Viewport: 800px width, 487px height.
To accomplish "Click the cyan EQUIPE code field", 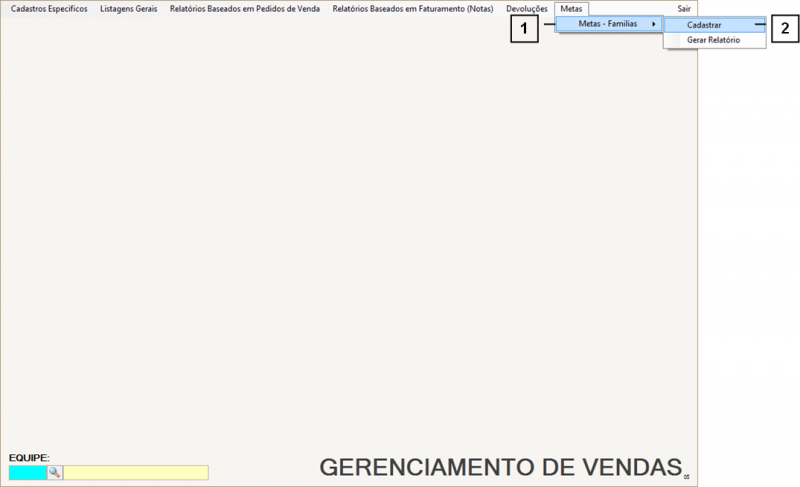I will [x=27, y=472].
